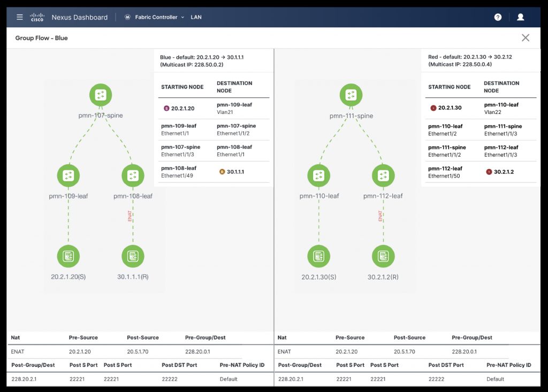Click the Cisco logo
548x392 pixels.
point(37,17)
